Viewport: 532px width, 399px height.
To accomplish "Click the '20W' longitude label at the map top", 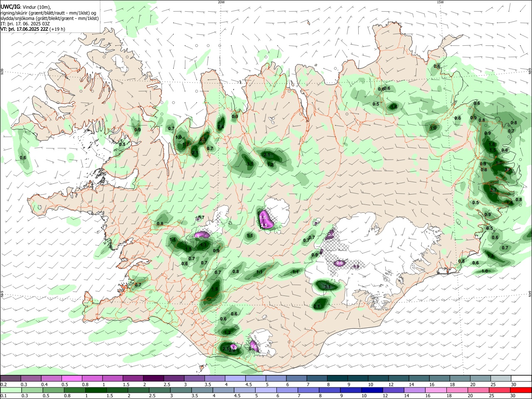I will coord(221,2).
